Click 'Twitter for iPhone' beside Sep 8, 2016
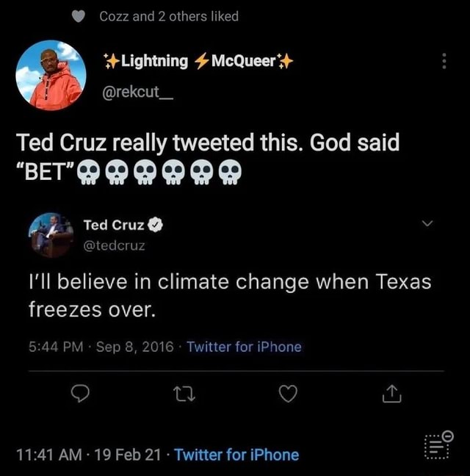The width and height of the screenshot is (470, 476). tap(244, 347)
